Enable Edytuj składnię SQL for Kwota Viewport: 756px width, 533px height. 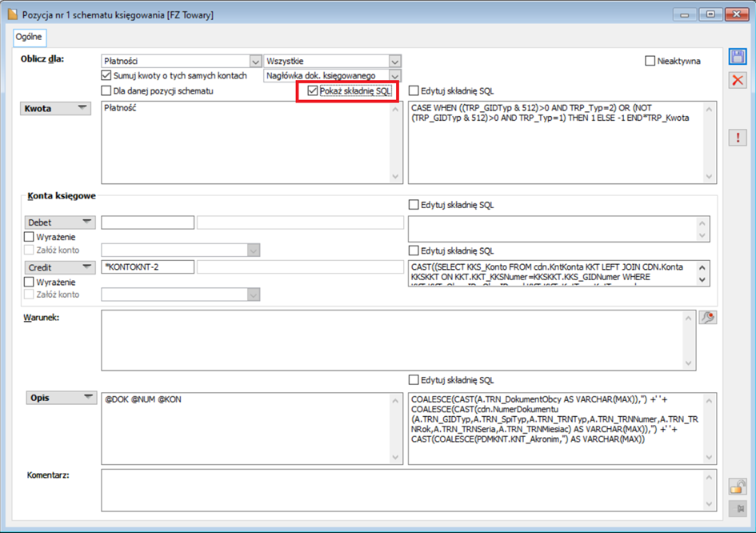414,90
